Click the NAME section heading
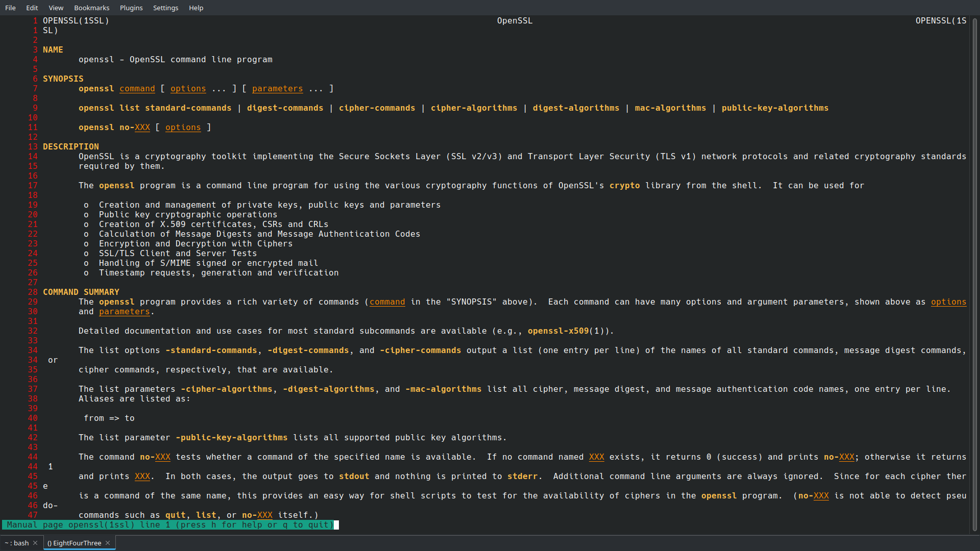The height and width of the screenshot is (551, 980). click(x=53, y=50)
